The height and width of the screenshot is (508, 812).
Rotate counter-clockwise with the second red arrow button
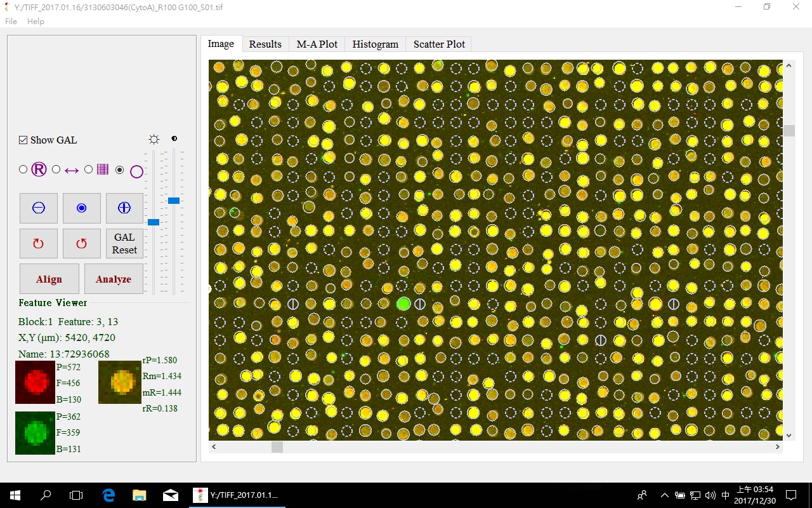point(81,243)
